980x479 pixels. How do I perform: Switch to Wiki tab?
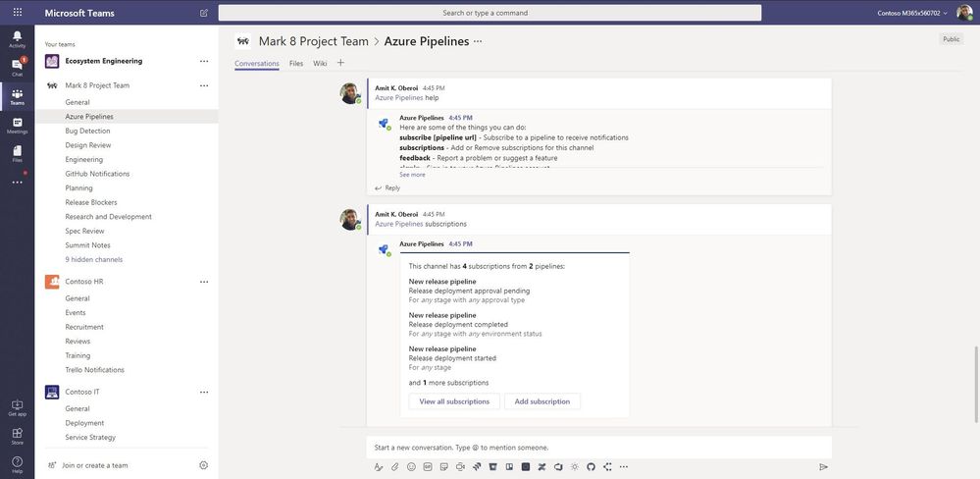point(320,63)
